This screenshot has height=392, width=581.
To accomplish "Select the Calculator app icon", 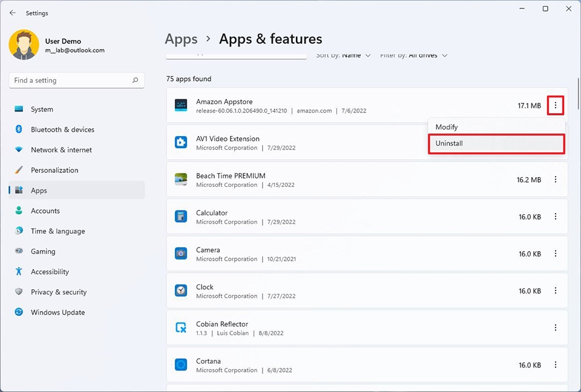I will pos(180,217).
